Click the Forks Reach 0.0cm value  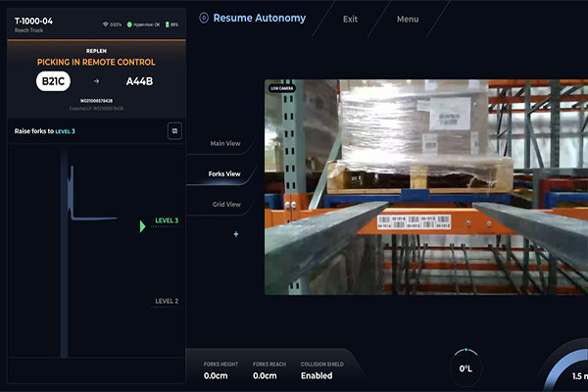[x=265, y=375]
